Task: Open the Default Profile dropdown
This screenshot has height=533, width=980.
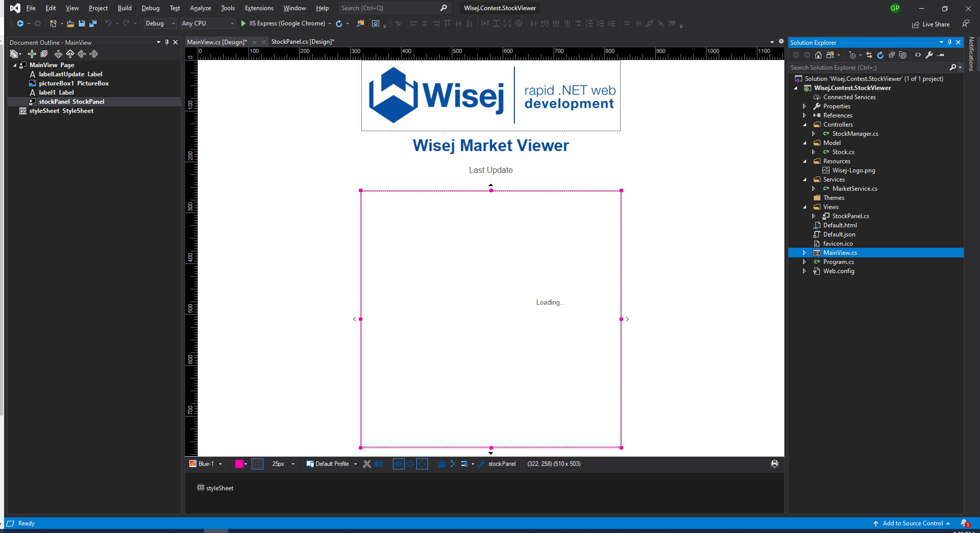Action: tap(332, 464)
